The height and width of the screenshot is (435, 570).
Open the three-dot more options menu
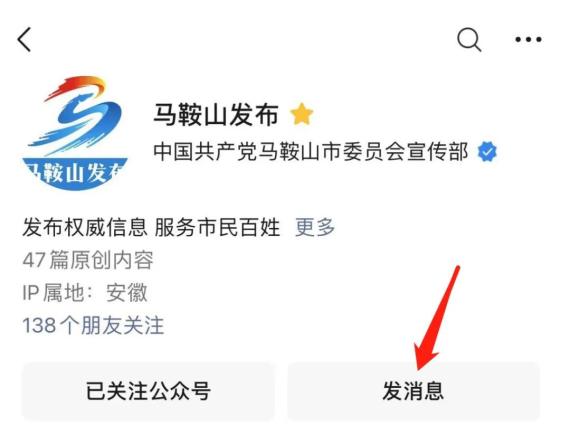pos(528,39)
